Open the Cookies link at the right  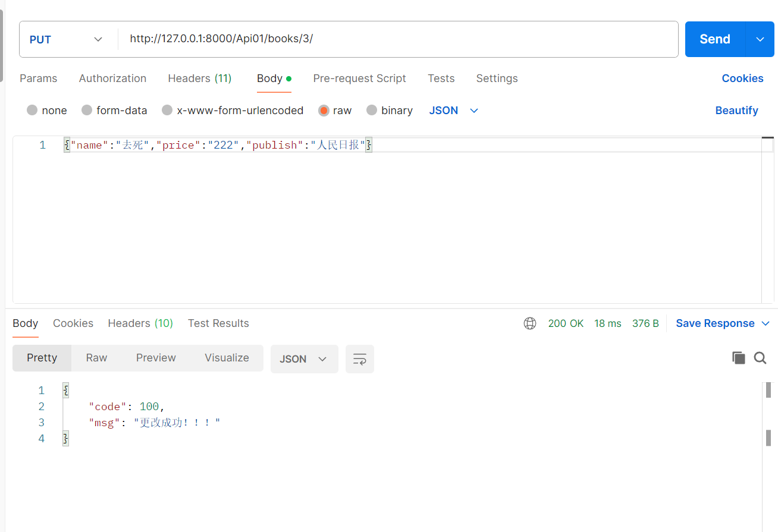click(742, 78)
